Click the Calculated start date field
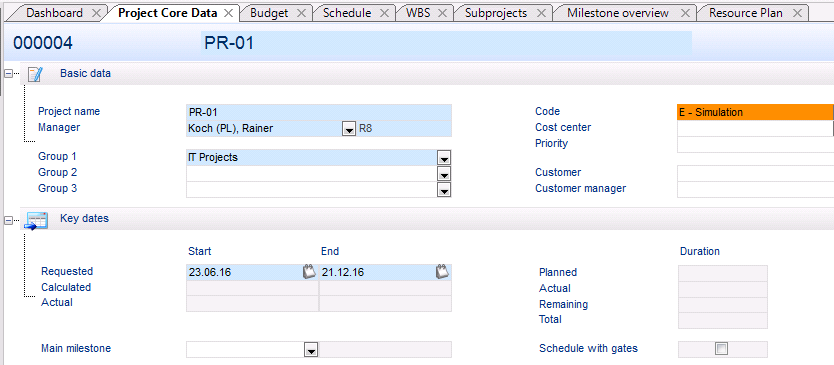Image resolution: width=834 pixels, height=365 pixels. [252, 288]
